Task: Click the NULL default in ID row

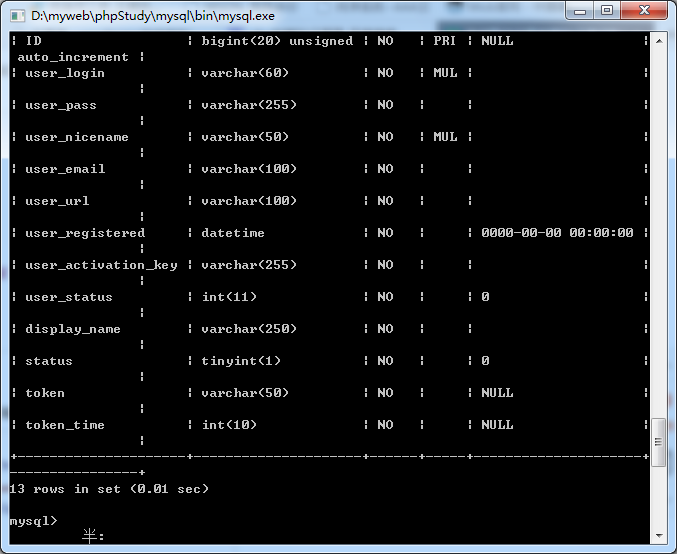Action: click(497, 41)
